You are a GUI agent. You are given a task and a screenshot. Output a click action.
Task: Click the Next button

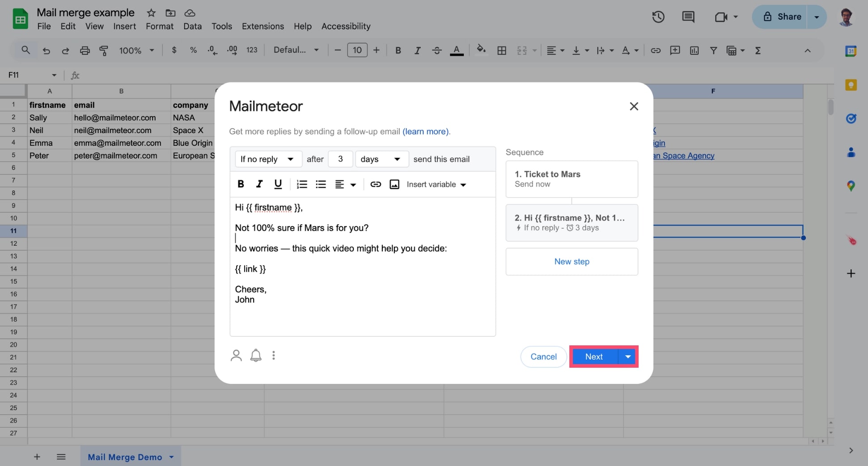594,357
